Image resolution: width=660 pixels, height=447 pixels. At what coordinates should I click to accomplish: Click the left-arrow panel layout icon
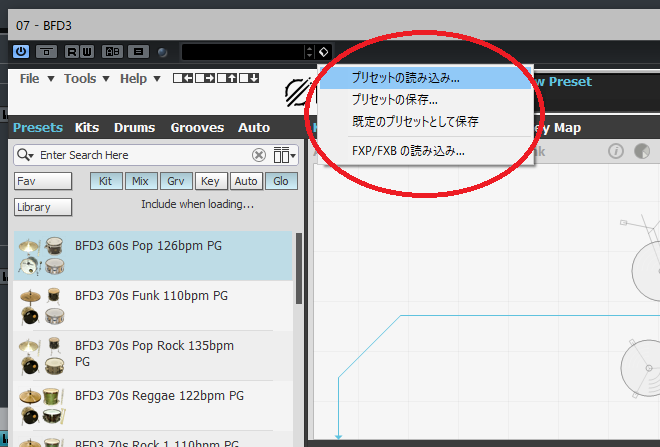point(183,78)
